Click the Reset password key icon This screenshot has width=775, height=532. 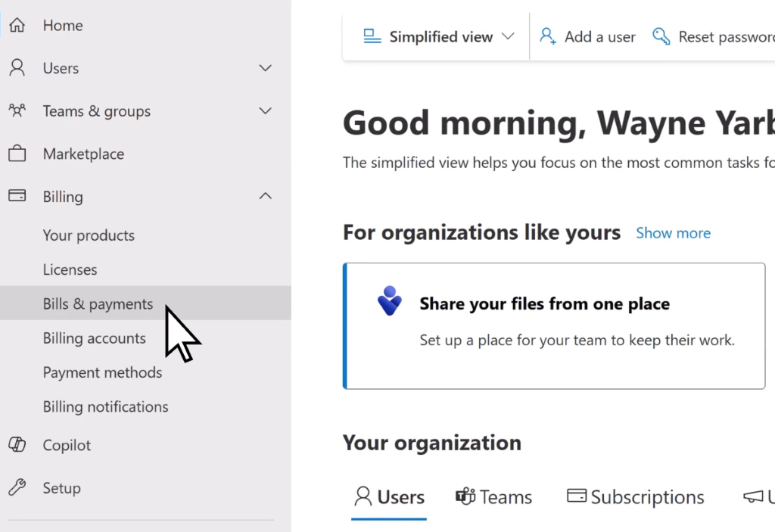click(x=661, y=36)
